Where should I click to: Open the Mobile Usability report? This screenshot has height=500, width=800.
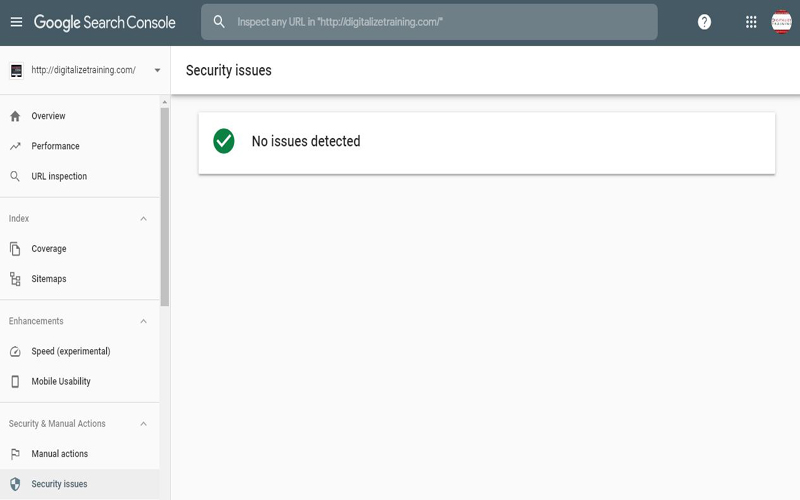61,381
